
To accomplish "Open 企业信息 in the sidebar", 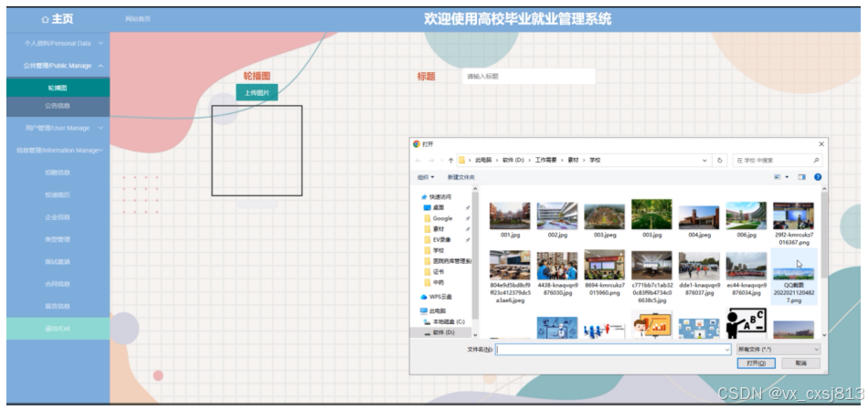I will 58,217.
